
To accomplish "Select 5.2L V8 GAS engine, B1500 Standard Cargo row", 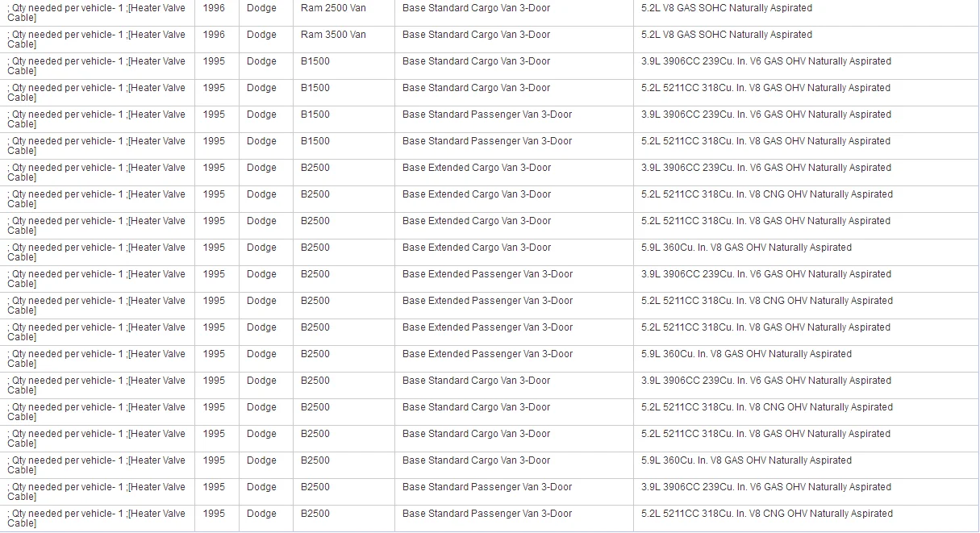I will click(765, 88).
